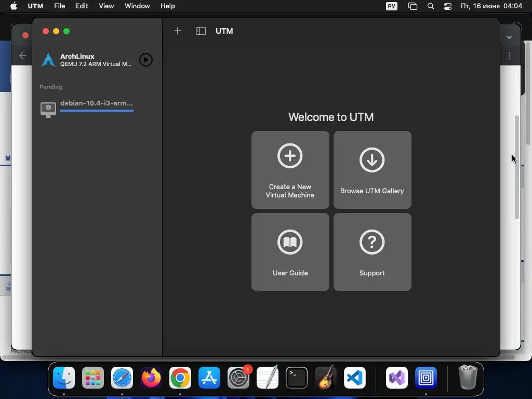This screenshot has height=399, width=532.
Task: Click the plus button in UTM toolbar
Action: (x=178, y=31)
